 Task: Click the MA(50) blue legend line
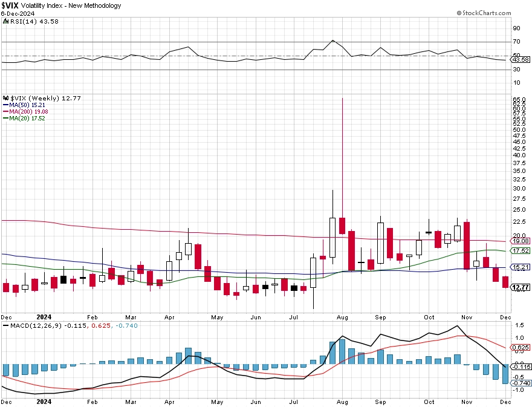(x=6, y=105)
